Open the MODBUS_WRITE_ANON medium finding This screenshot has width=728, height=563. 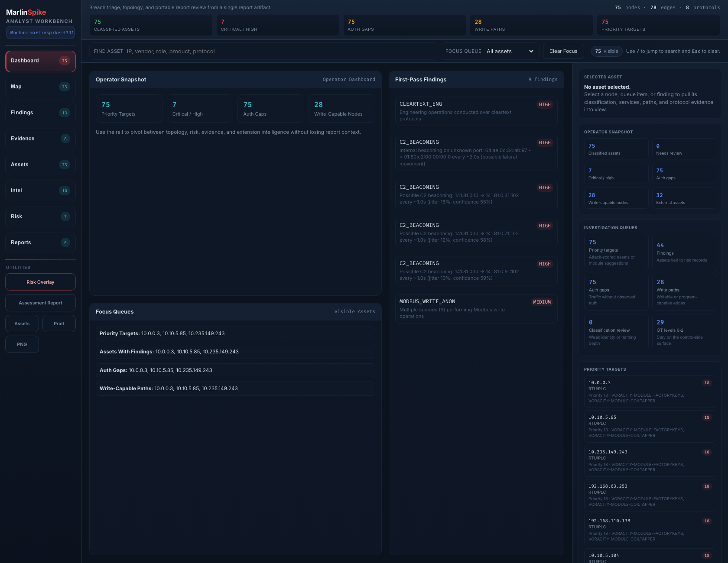[x=476, y=308]
